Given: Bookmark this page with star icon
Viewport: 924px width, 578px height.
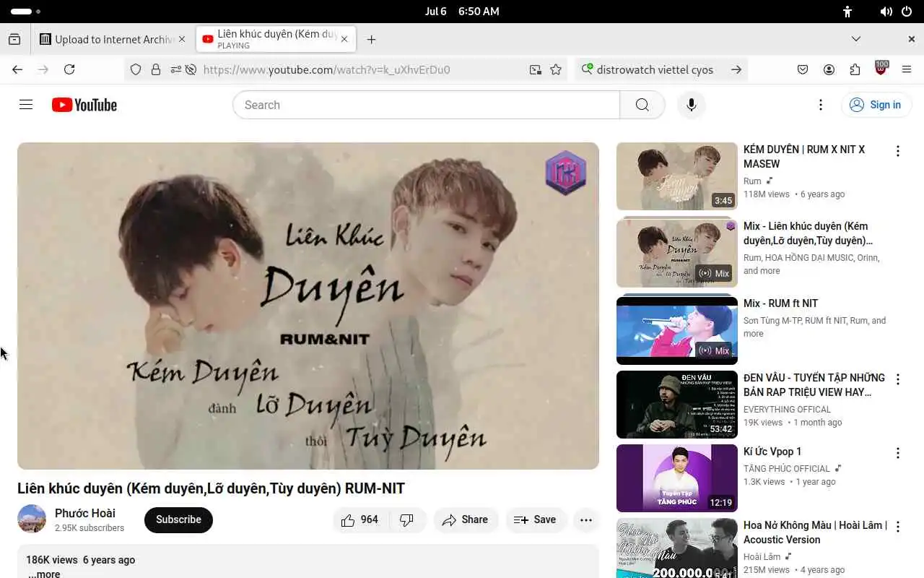Looking at the screenshot, I should tap(556, 69).
